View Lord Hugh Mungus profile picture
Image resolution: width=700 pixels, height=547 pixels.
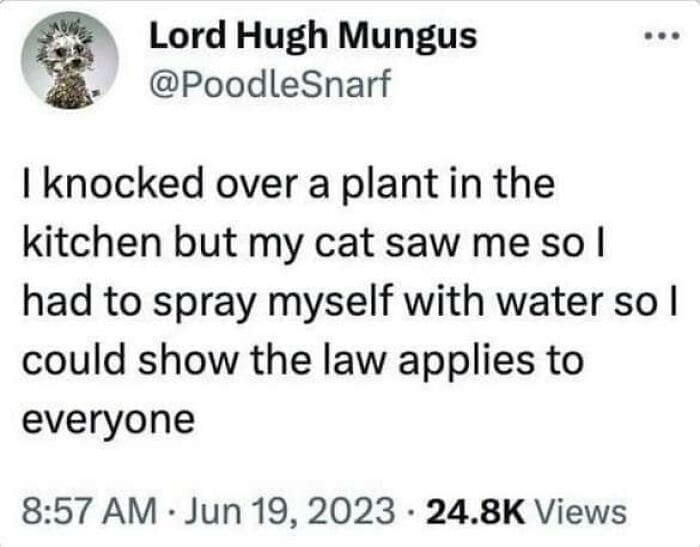[70, 61]
